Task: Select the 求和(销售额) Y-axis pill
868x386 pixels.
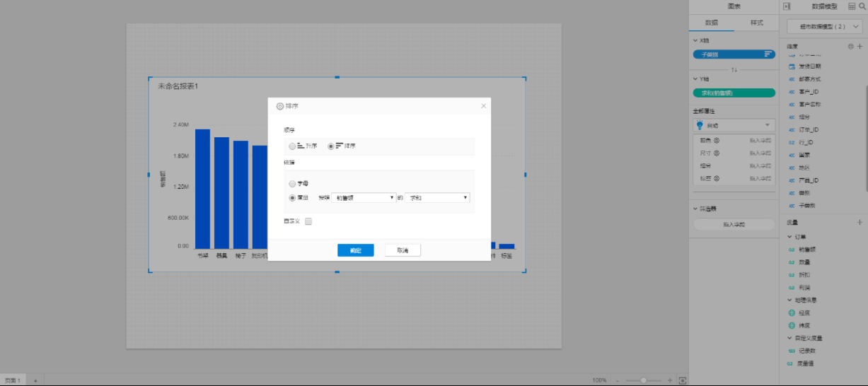Action: pos(734,93)
